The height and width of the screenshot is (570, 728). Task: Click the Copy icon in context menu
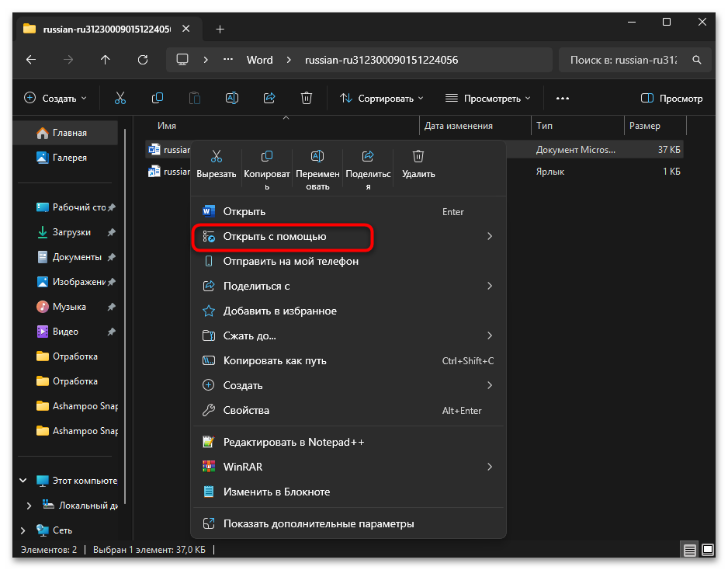[267, 157]
